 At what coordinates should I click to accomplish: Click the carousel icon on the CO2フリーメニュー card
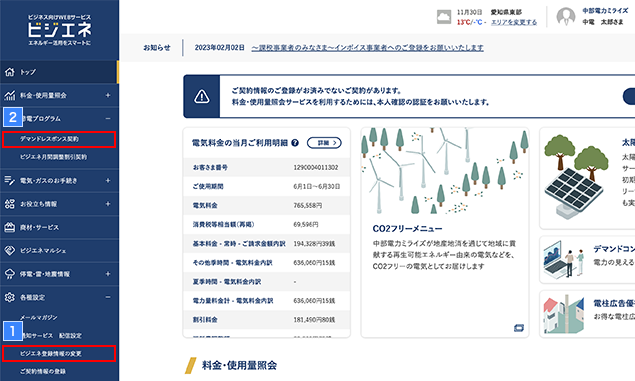coord(519,328)
